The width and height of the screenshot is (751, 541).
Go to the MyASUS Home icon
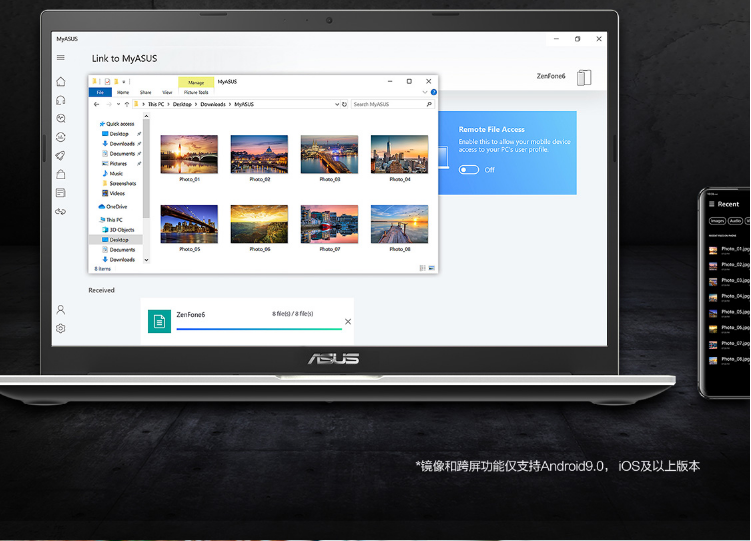(x=61, y=82)
